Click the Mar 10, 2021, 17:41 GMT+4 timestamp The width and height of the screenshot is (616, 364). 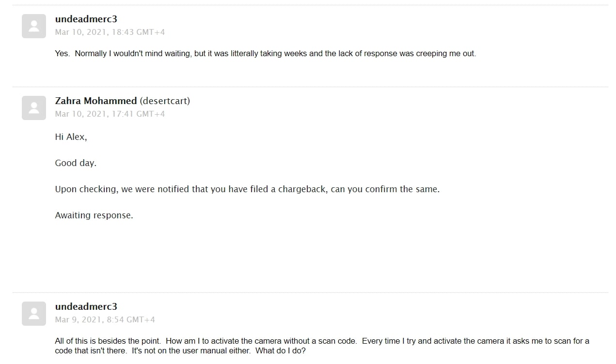pyautogui.click(x=110, y=114)
